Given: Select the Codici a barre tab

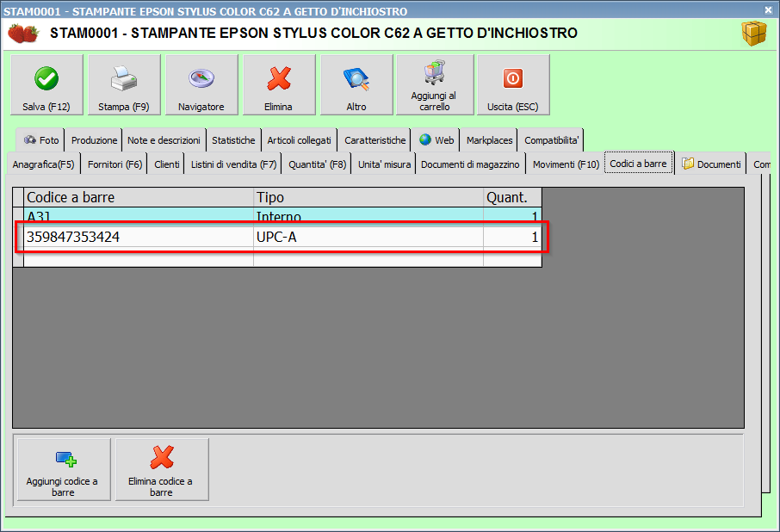Looking at the screenshot, I should [x=639, y=163].
